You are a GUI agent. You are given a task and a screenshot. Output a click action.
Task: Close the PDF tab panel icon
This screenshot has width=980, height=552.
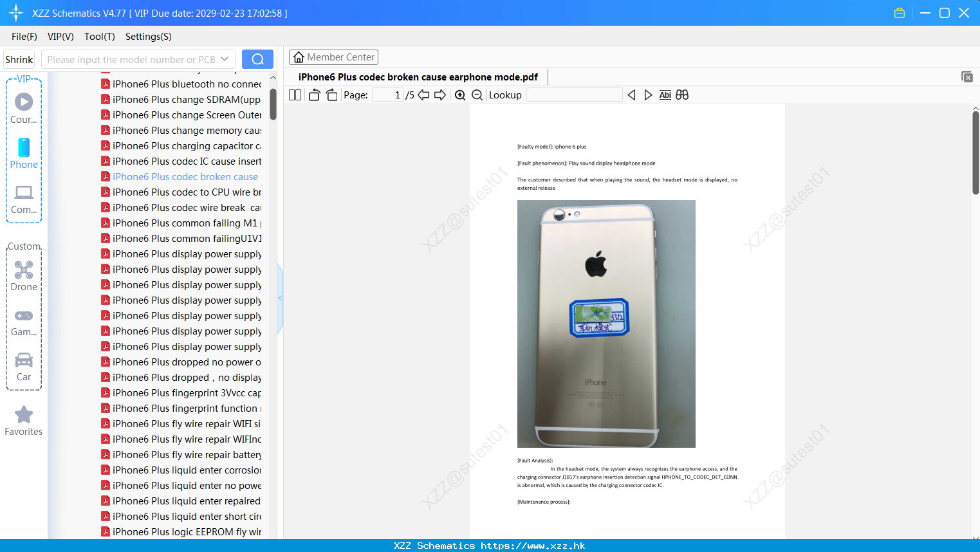(x=967, y=77)
